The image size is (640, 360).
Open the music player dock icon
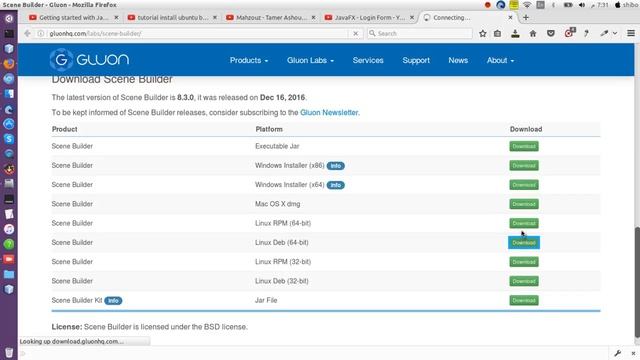(x=9, y=229)
